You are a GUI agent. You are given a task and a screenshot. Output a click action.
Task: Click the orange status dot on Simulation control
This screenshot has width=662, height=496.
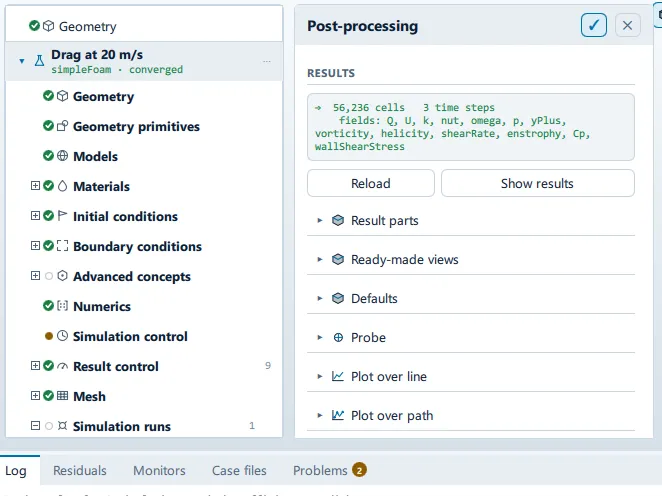49,336
